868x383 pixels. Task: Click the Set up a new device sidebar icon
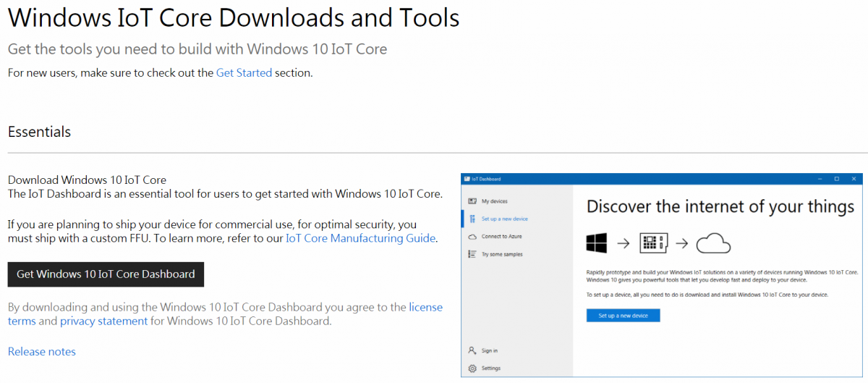pyautogui.click(x=472, y=219)
